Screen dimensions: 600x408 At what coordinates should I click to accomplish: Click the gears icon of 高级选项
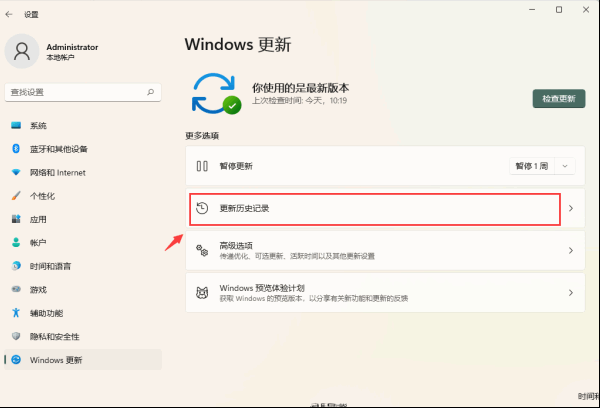202,251
